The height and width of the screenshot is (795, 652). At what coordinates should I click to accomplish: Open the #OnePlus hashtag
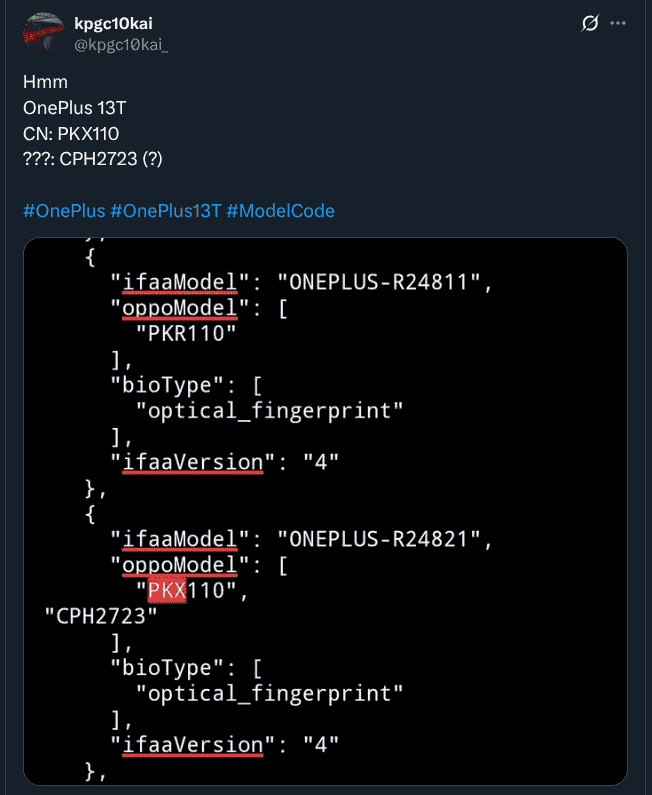click(x=63, y=211)
